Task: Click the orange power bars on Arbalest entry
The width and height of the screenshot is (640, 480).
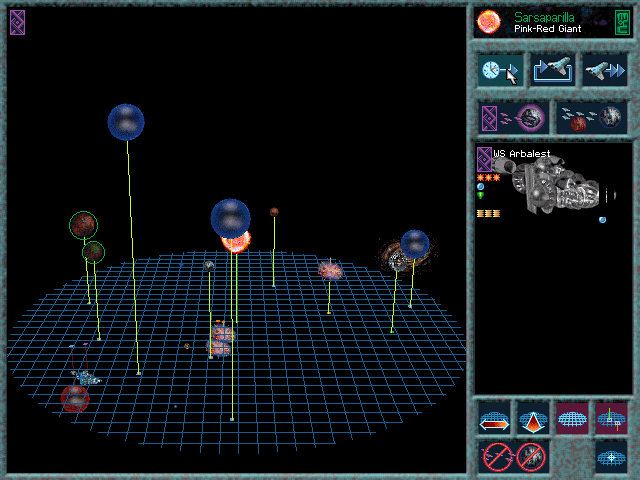Action: (489, 213)
